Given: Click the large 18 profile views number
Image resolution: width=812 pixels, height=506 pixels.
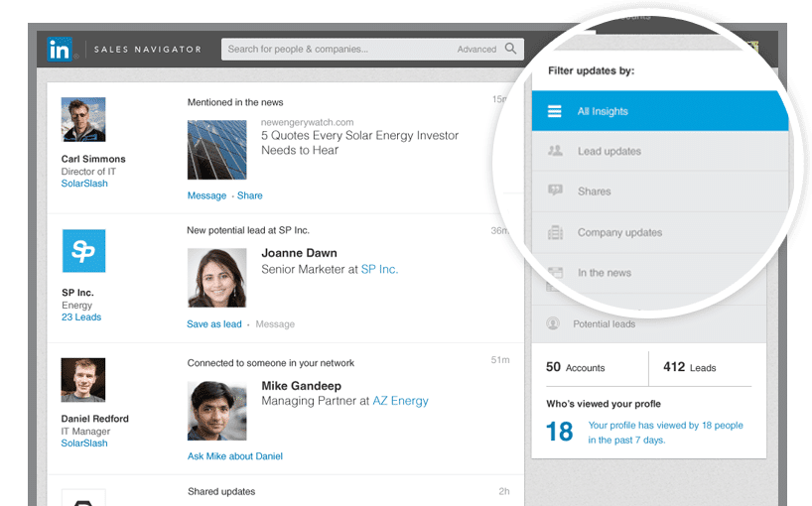Looking at the screenshot, I should 559,432.
